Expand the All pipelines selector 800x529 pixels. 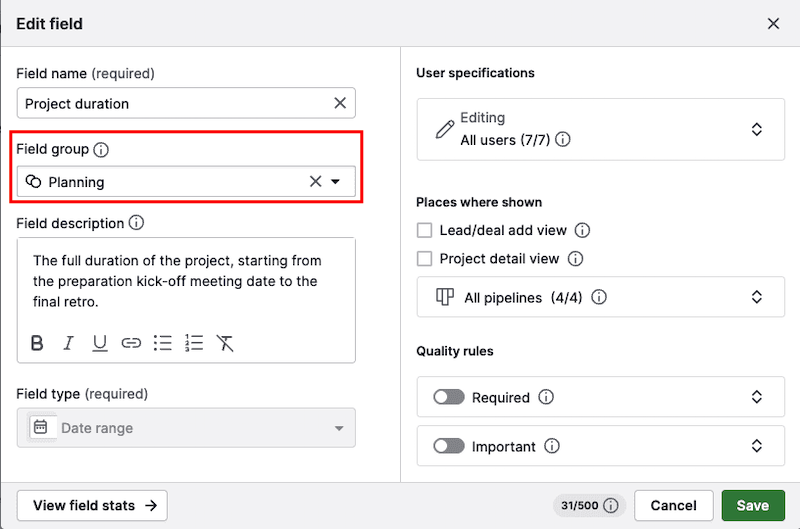pos(757,297)
